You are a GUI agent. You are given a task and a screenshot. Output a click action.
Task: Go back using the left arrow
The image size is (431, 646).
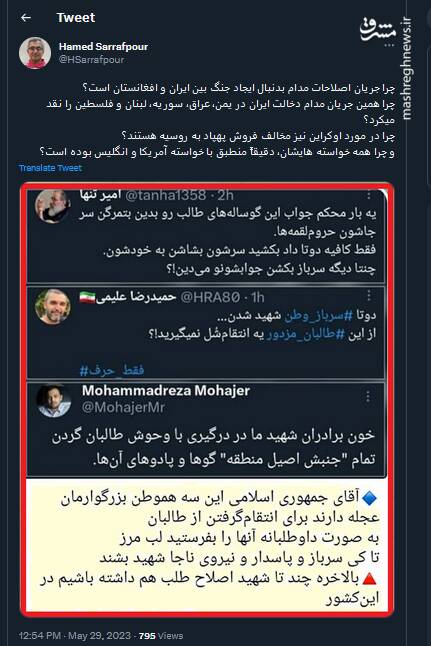(26, 17)
